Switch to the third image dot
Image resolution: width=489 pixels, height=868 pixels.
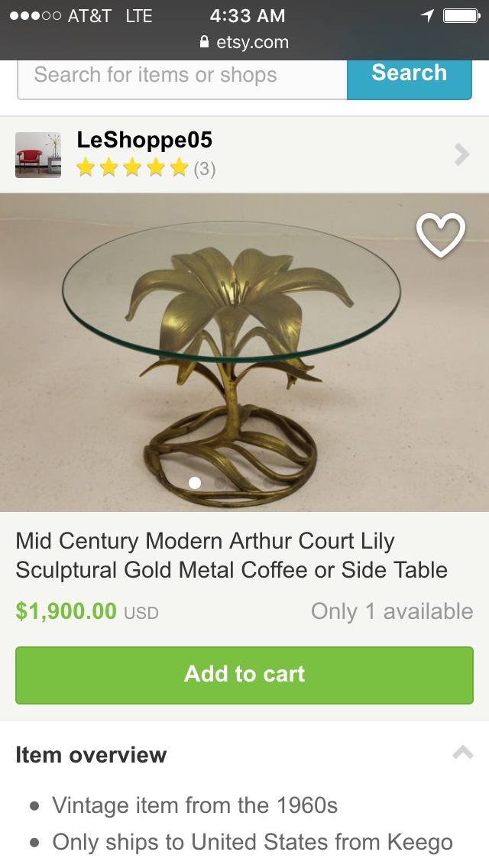tap(244, 483)
